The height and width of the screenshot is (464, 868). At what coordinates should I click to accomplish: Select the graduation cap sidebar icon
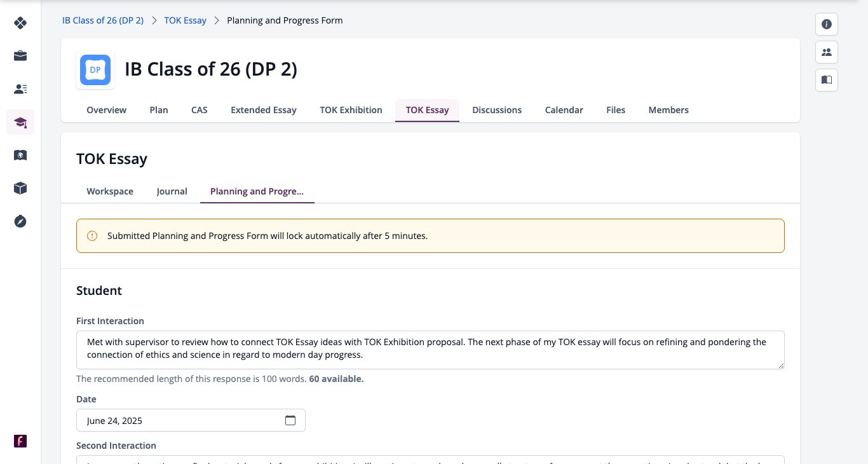(20, 122)
